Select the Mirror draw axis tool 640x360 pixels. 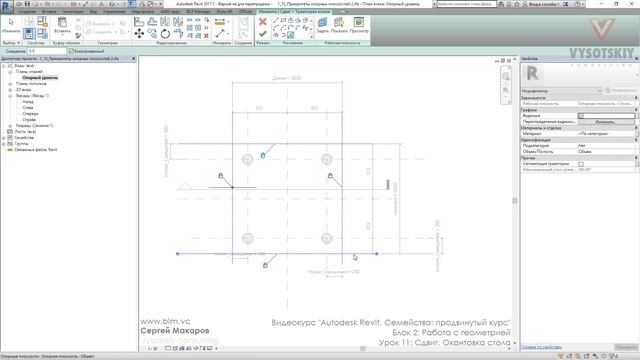pyautogui.click(x=178, y=21)
